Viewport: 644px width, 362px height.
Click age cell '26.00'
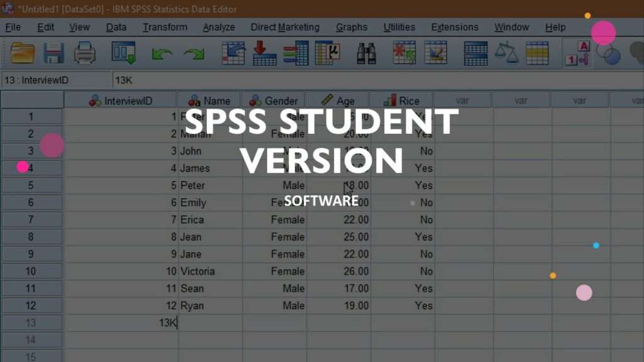click(339, 271)
